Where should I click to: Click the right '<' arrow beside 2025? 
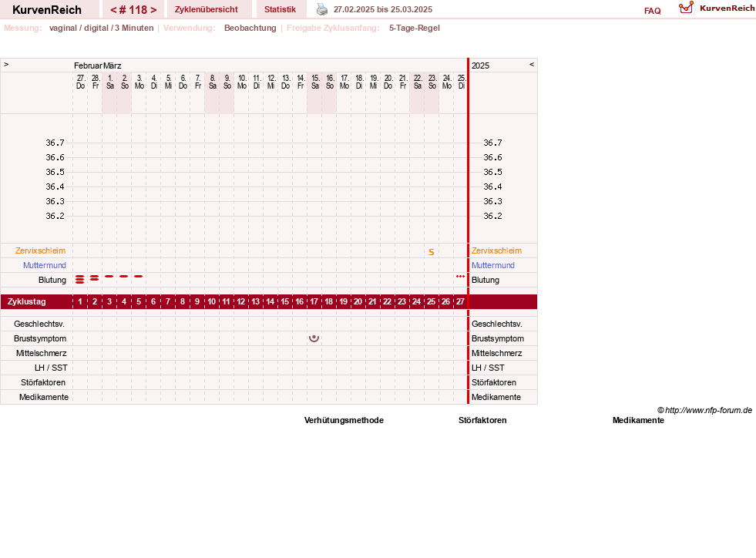pyautogui.click(x=532, y=64)
